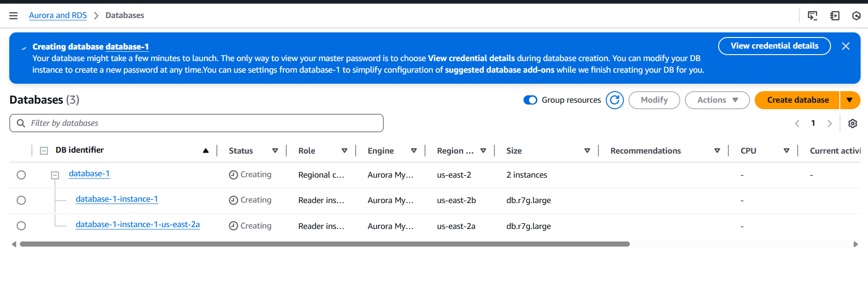Image resolution: width=868 pixels, height=297 pixels.
Task: Click the clock status icon for database-1-instance-1-us-east-2a
Action: (x=234, y=226)
